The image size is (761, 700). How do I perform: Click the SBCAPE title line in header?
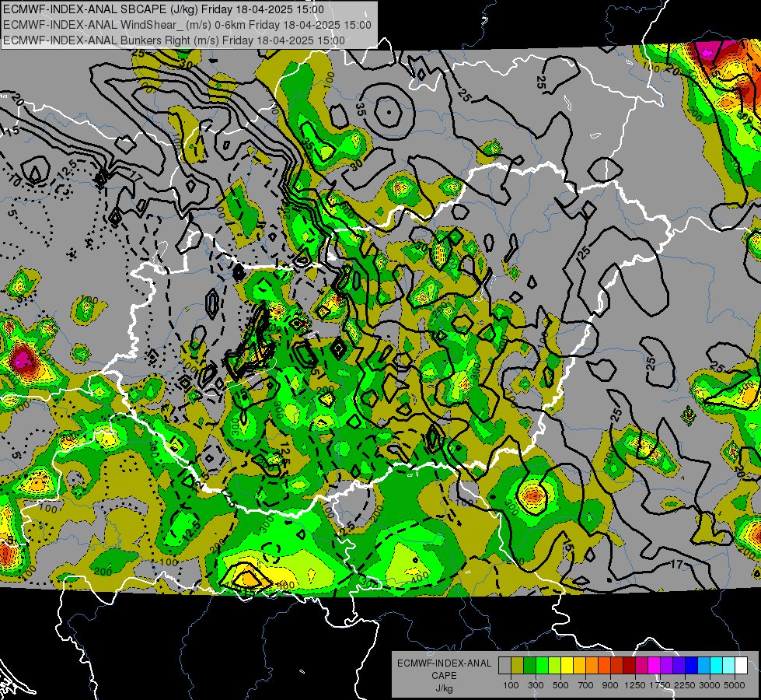pos(163,9)
